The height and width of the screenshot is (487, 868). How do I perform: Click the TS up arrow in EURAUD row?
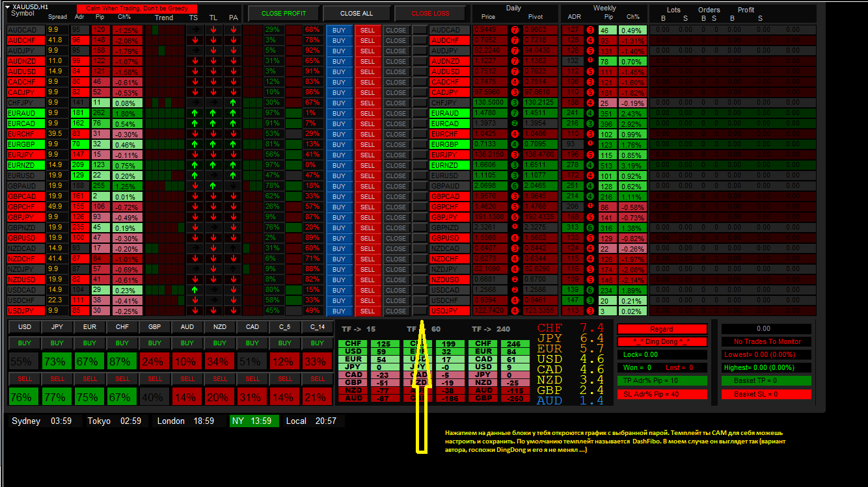coord(194,113)
